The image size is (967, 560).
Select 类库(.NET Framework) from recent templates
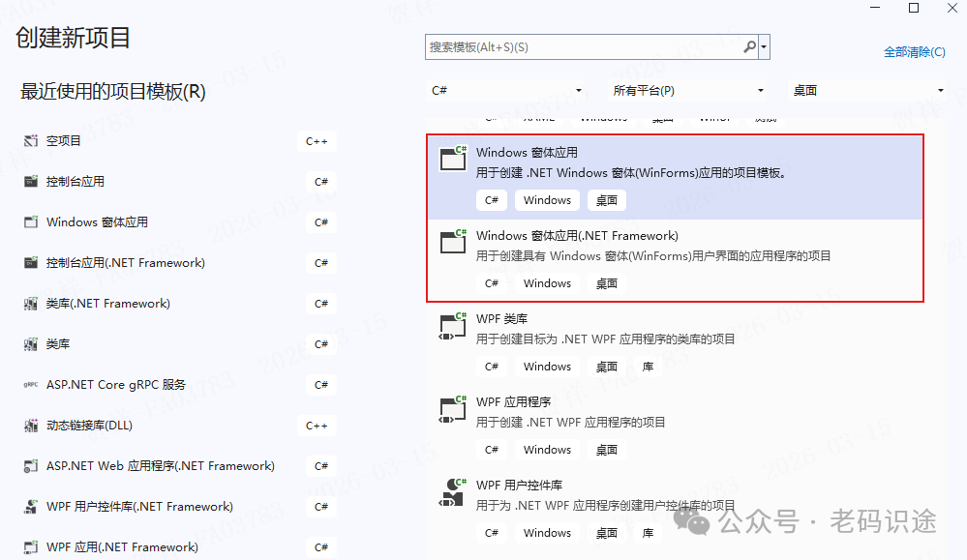(x=107, y=304)
